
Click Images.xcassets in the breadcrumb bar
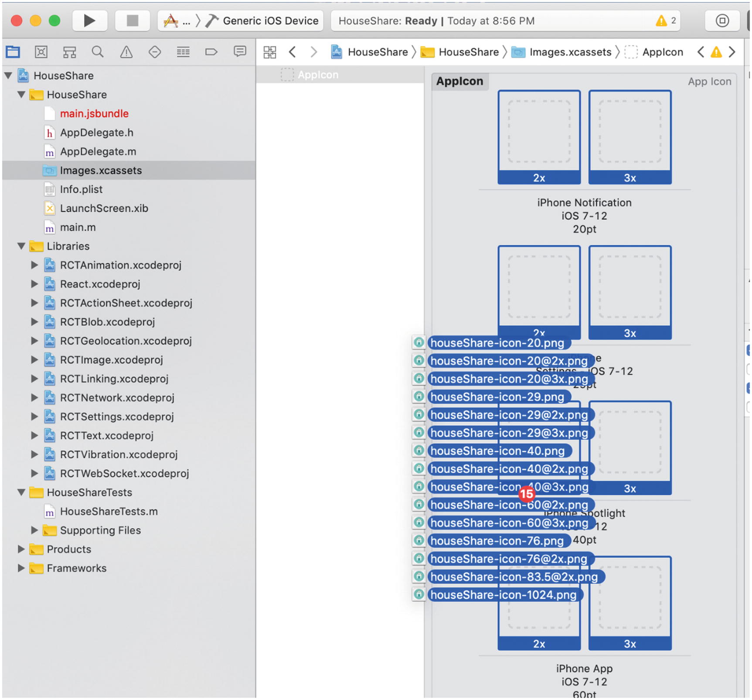(x=570, y=52)
